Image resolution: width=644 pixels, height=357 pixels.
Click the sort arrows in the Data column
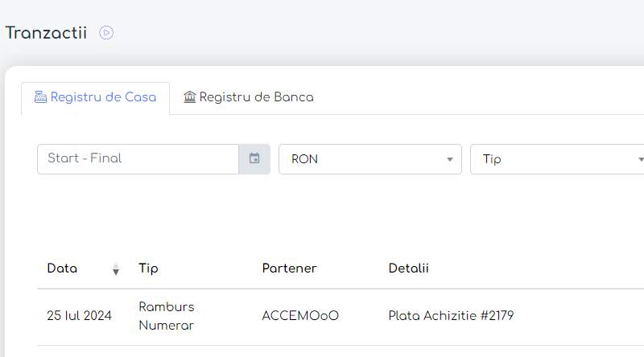click(116, 269)
